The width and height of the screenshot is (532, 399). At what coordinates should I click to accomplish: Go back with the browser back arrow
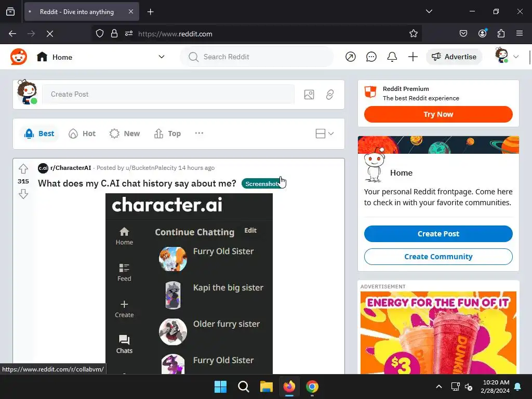click(12, 34)
